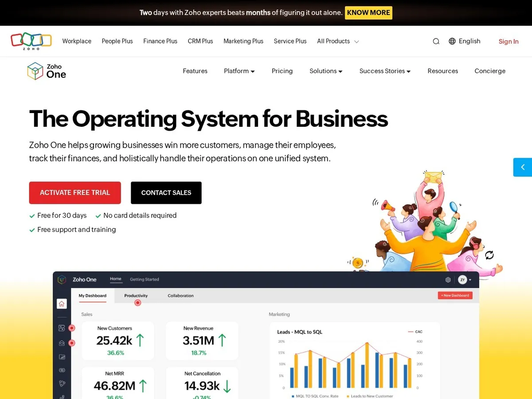Go to the Zoho logo homepage
This screenshot has height=399, width=532.
point(31,41)
